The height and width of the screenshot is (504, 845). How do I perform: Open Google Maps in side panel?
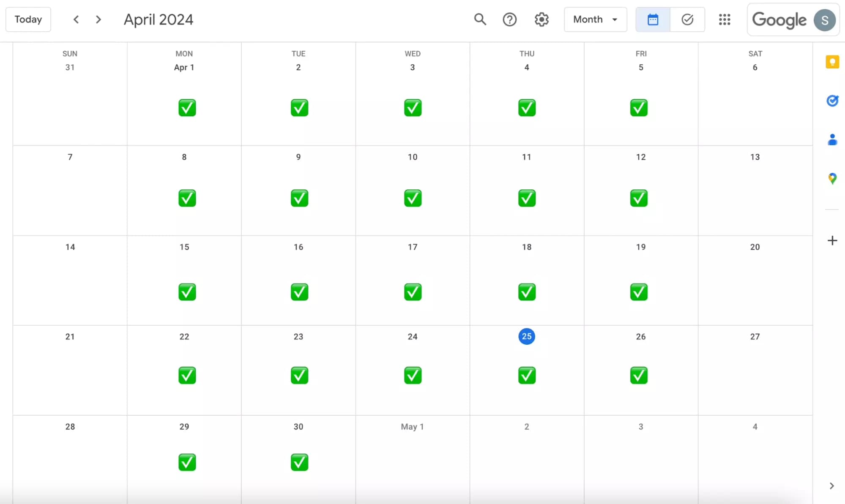832,178
